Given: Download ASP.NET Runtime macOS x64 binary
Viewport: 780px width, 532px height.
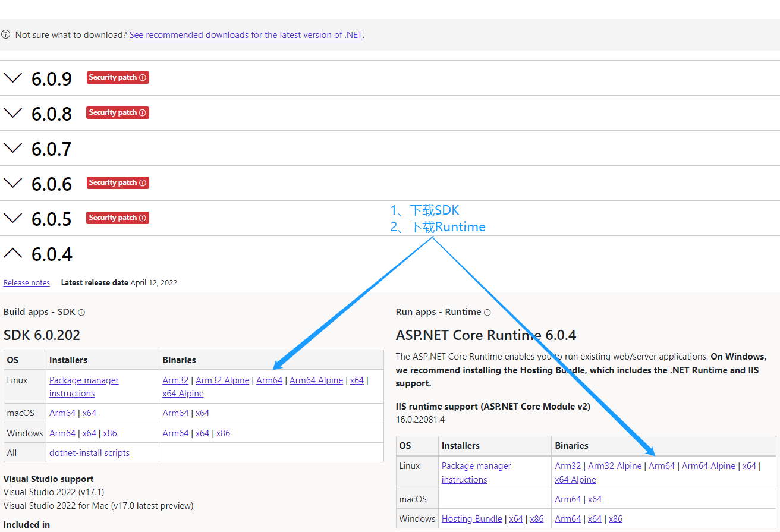Looking at the screenshot, I should pos(595,499).
